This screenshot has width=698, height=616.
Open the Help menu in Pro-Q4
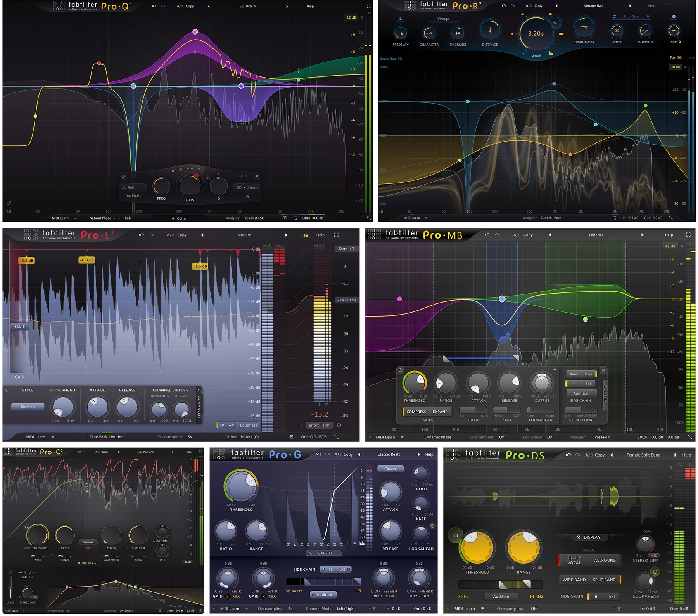(x=310, y=6)
